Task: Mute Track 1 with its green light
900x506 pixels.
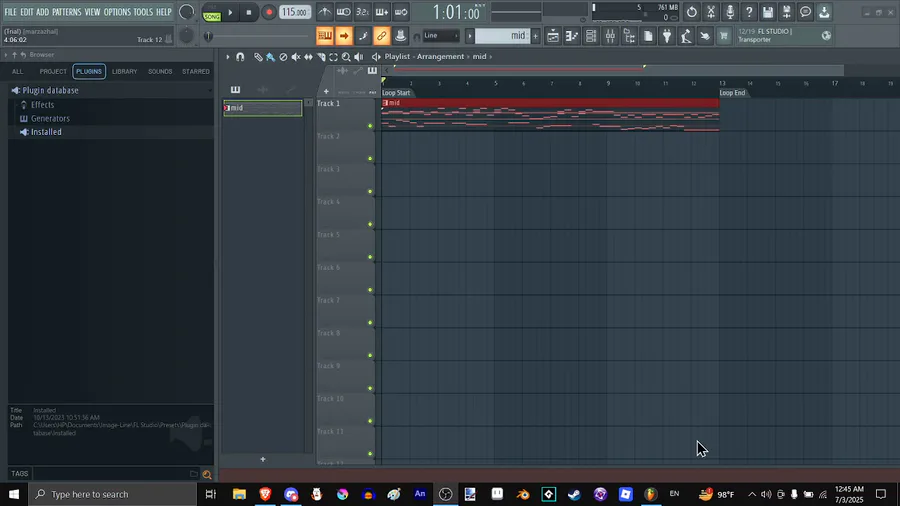Action: point(370,126)
